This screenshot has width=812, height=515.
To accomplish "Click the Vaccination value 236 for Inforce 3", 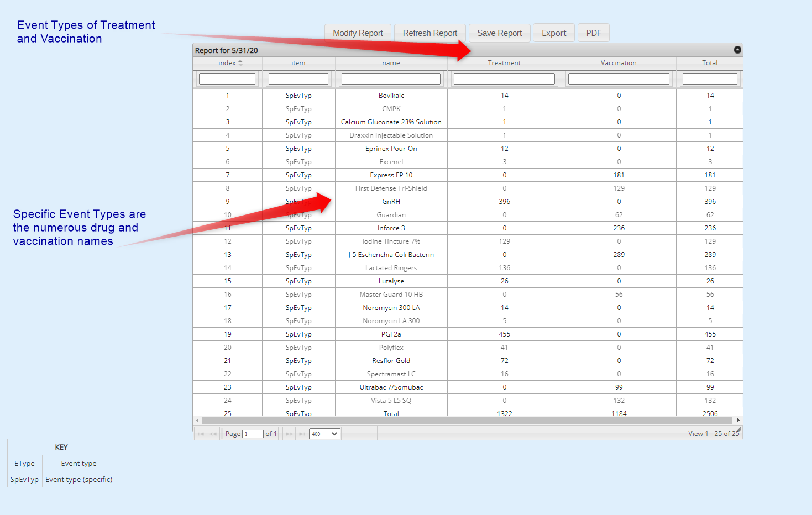I will (x=619, y=228).
